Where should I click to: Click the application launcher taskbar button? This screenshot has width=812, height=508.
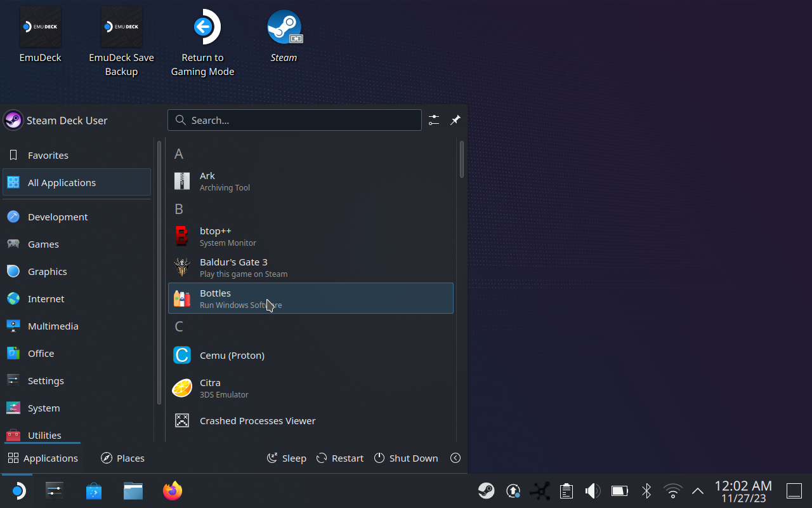[x=18, y=491]
